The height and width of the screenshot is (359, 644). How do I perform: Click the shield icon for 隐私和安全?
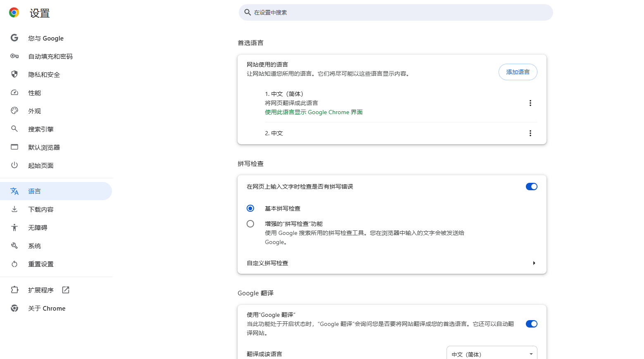click(14, 74)
